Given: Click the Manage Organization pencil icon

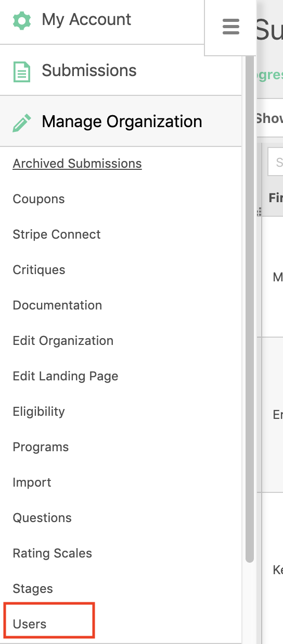Looking at the screenshot, I should click(x=22, y=122).
